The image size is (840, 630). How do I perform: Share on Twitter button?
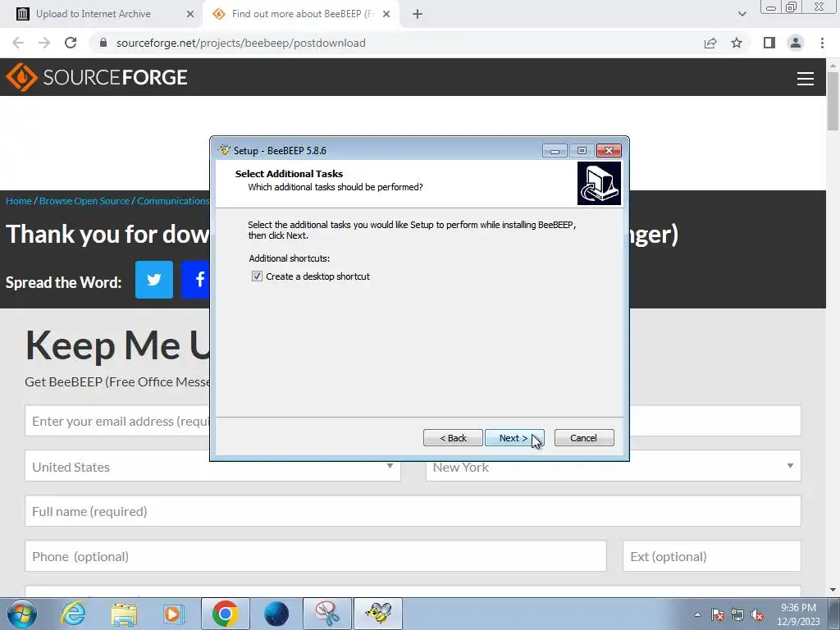click(154, 280)
